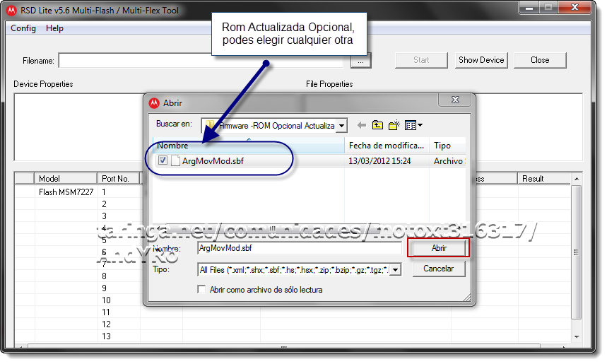607x364 pixels.
Task: Click the device list scroll down arrow
Action: [577, 336]
